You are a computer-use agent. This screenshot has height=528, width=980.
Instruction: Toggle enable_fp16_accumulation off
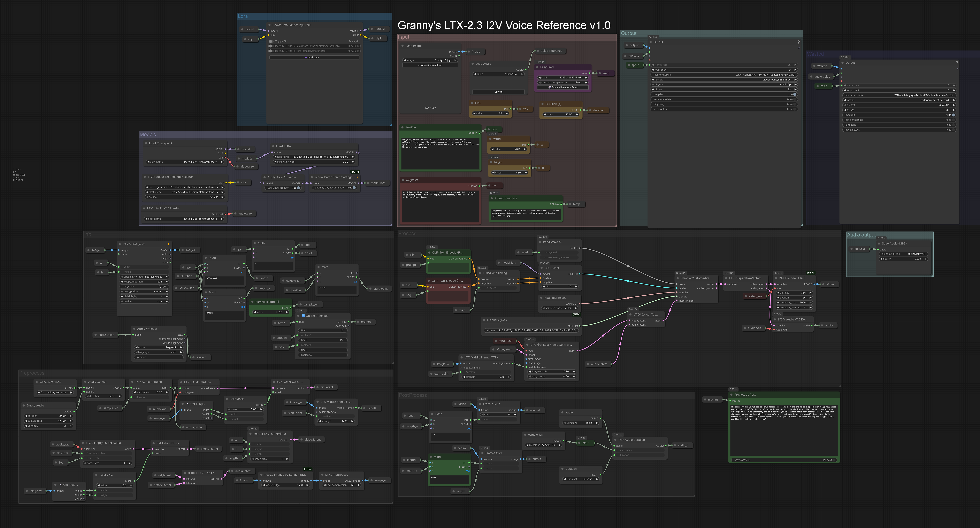pyautogui.click(x=354, y=188)
